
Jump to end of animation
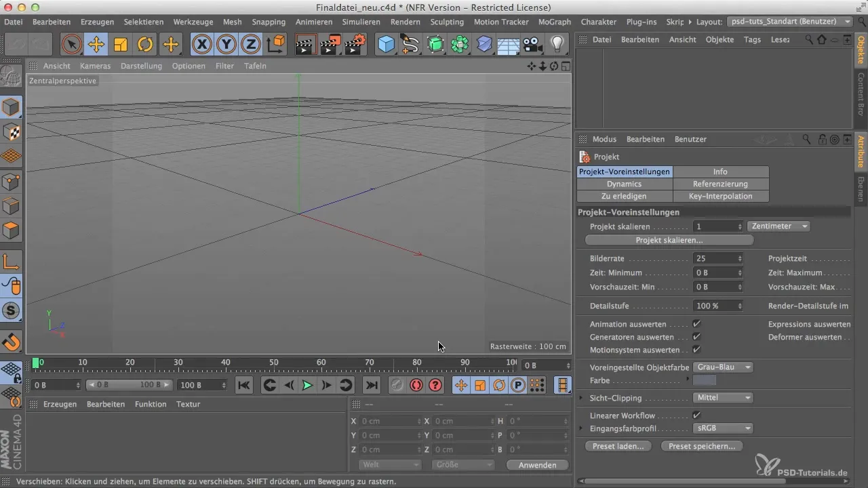point(372,385)
